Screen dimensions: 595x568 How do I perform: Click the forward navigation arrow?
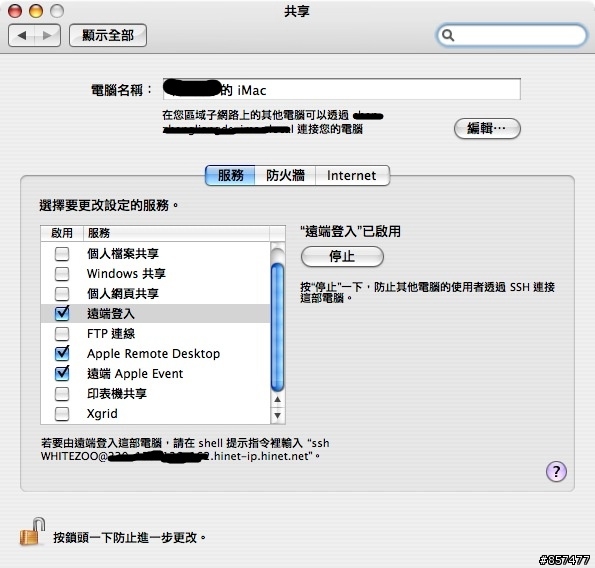coord(47,36)
